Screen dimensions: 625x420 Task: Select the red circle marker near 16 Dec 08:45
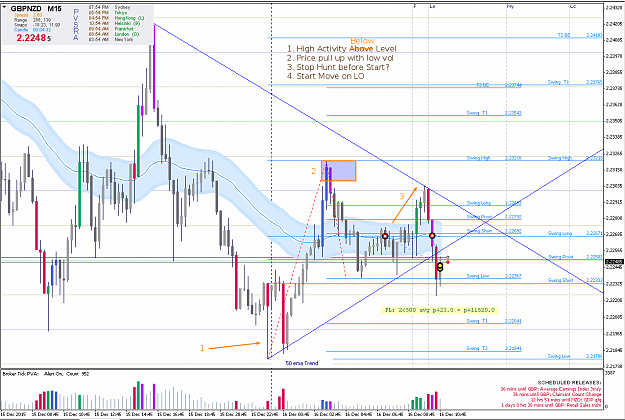pyautogui.click(x=432, y=236)
